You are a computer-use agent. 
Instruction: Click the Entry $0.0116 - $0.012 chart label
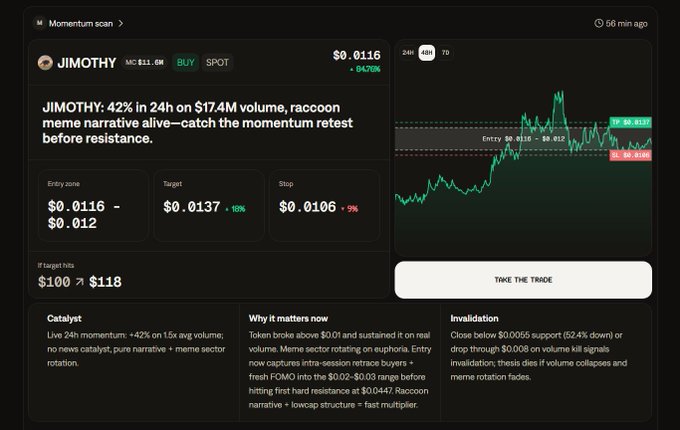[x=523, y=139]
